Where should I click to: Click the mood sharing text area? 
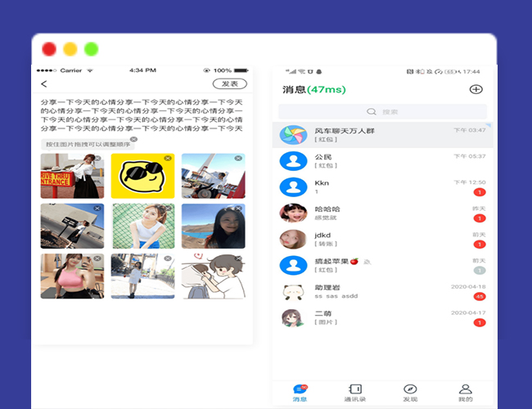(142, 115)
